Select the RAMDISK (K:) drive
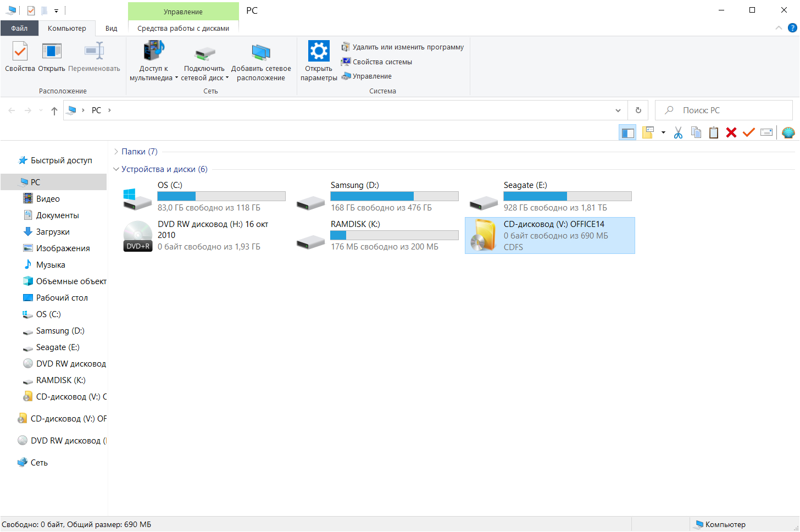Screen dimensions: 800x532 click(377, 235)
